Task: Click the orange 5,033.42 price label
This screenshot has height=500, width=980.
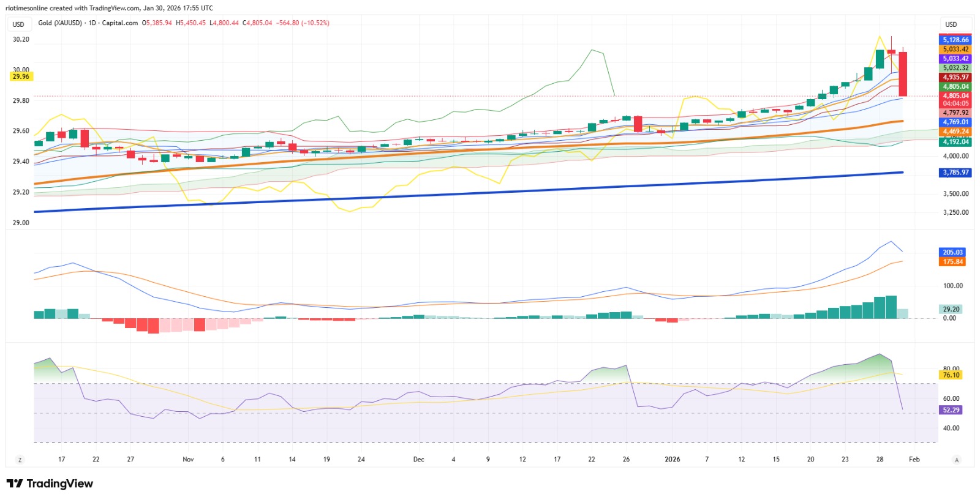Action: point(956,49)
